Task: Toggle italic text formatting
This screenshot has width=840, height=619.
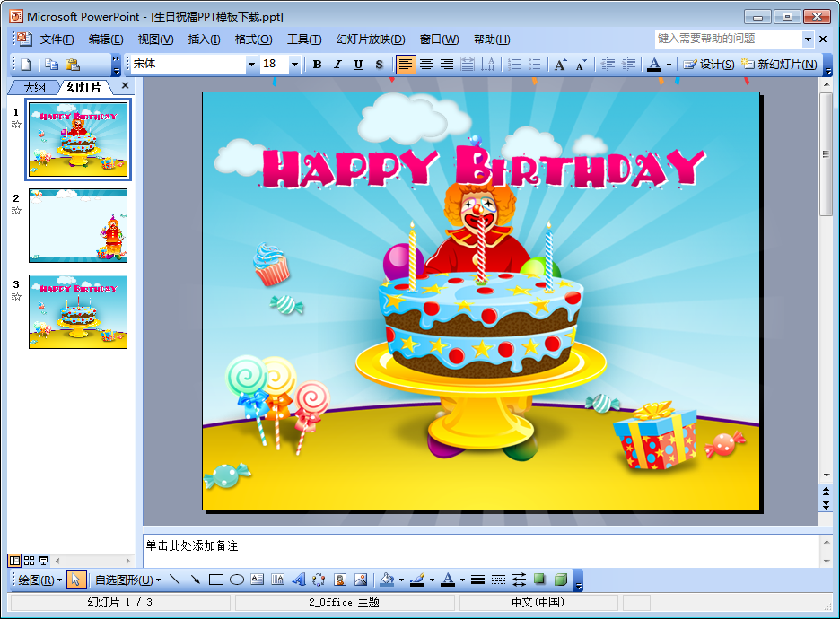Action: (x=337, y=65)
